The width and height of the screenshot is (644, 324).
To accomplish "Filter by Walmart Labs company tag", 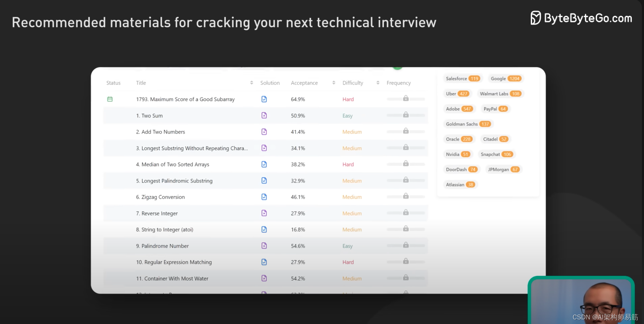I will [501, 94].
